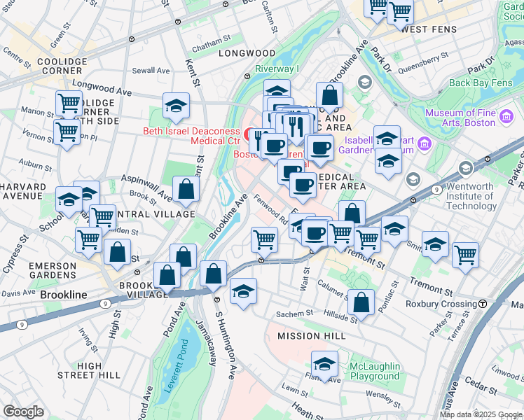524x420 pixels.
Task: Select the Leverett Pond label
Action: click(177, 366)
